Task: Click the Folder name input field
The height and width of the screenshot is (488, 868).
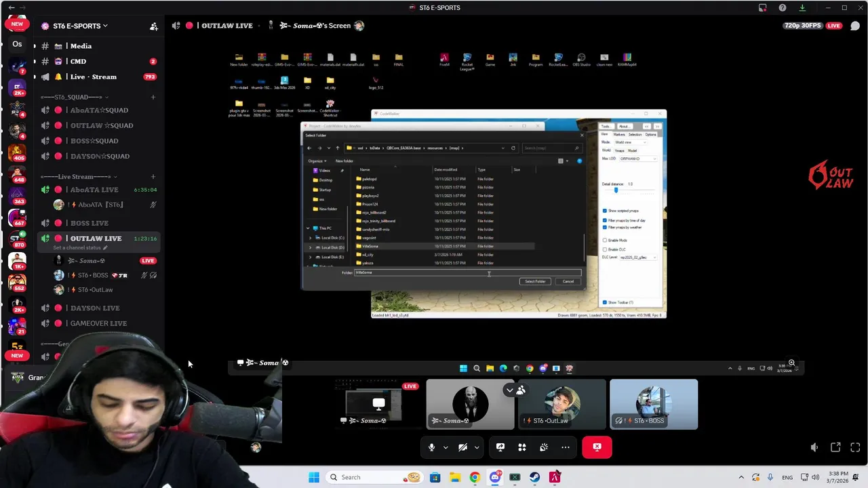Action: point(468,272)
